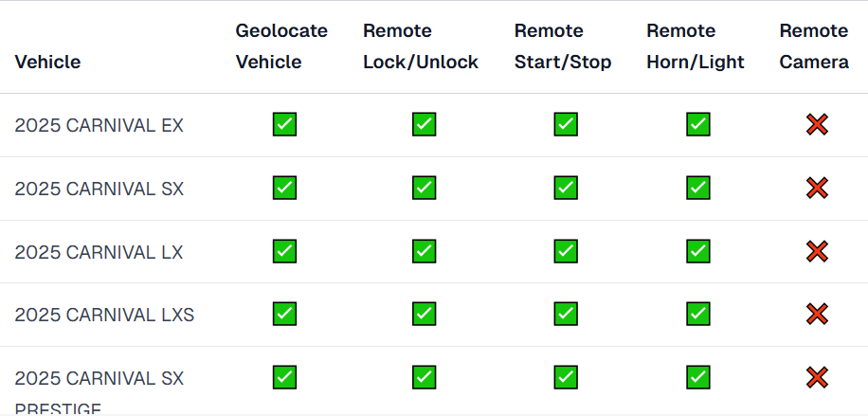
Task: Select the 2025 CARNIVAL LXS row label
Action: (104, 315)
